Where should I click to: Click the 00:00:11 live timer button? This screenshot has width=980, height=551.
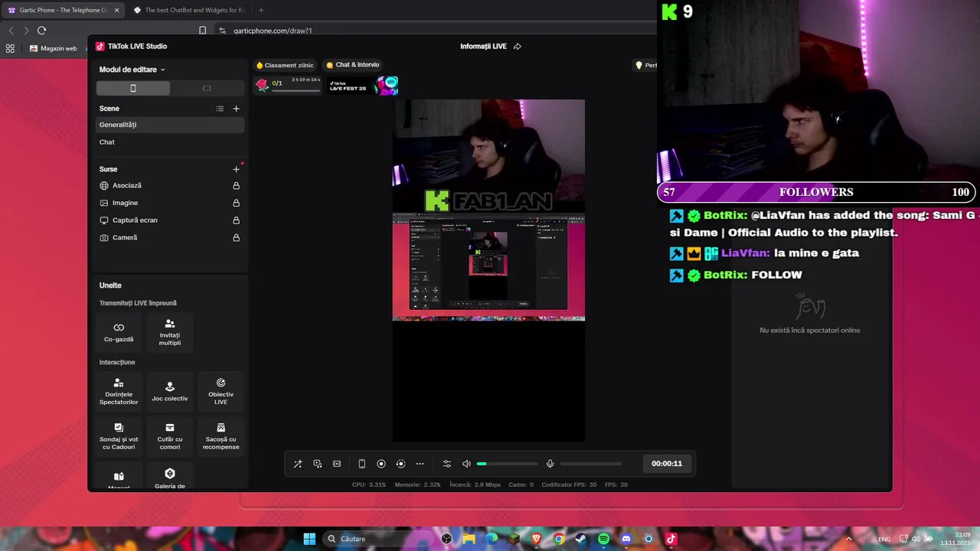point(667,463)
